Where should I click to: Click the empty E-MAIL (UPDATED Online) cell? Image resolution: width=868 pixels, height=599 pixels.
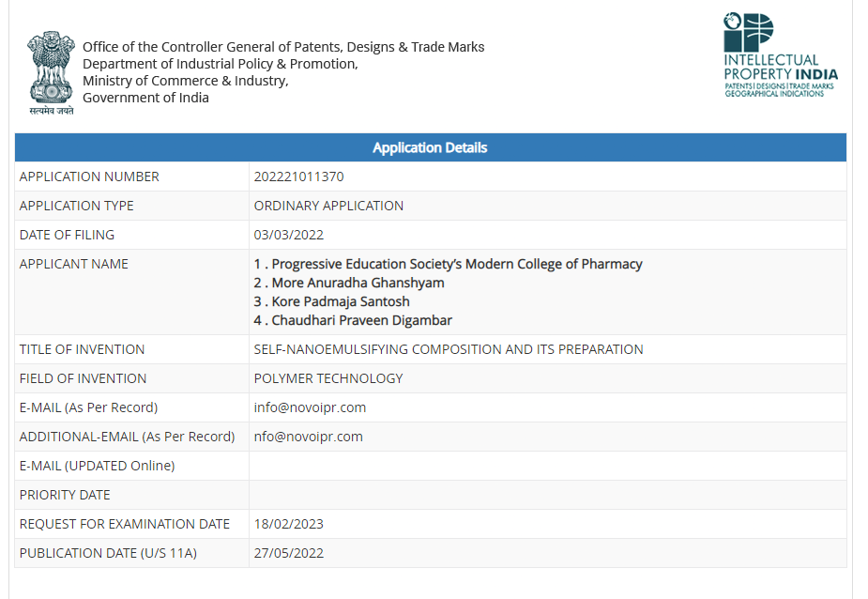547,466
